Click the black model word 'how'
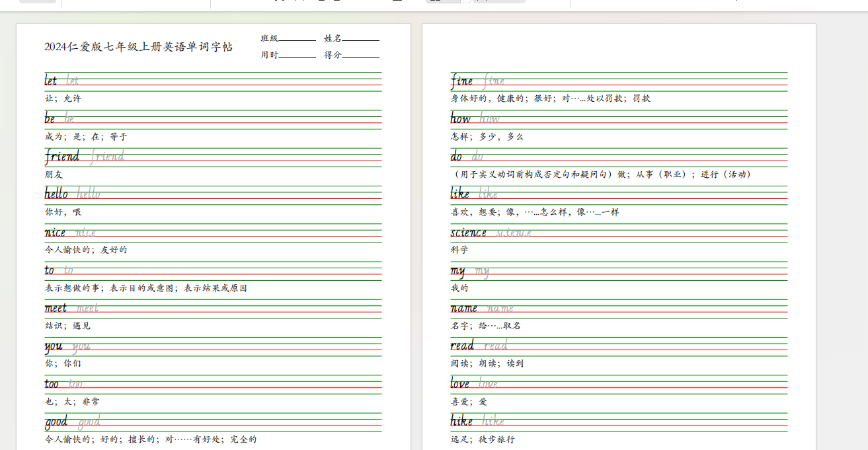Image resolution: width=868 pixels, height=450 pixels. tap(461, 119)
